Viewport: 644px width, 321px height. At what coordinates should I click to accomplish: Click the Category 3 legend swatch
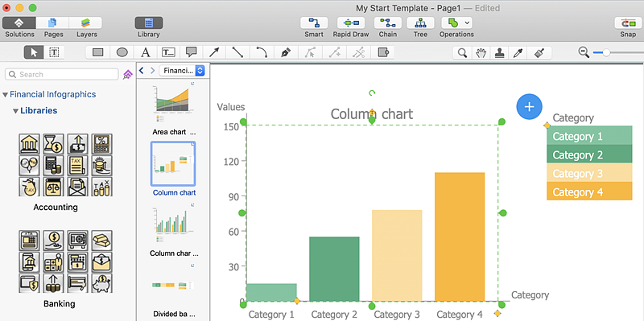(x=589, y=173)
